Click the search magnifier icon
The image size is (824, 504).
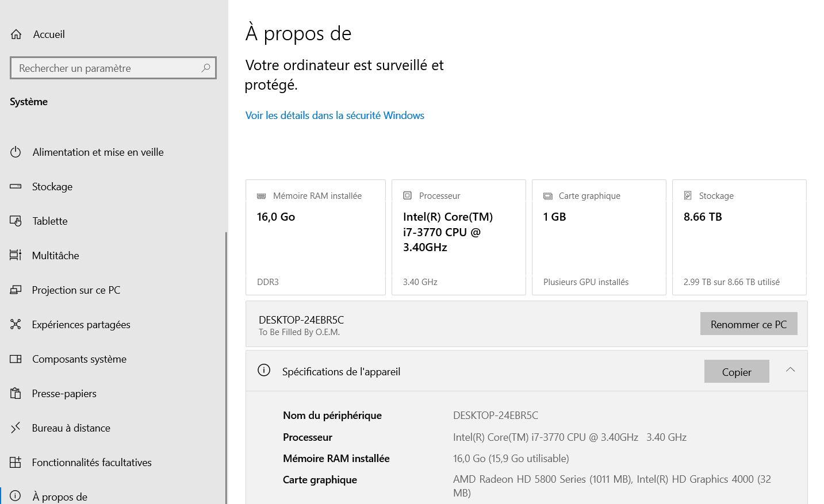205,68
